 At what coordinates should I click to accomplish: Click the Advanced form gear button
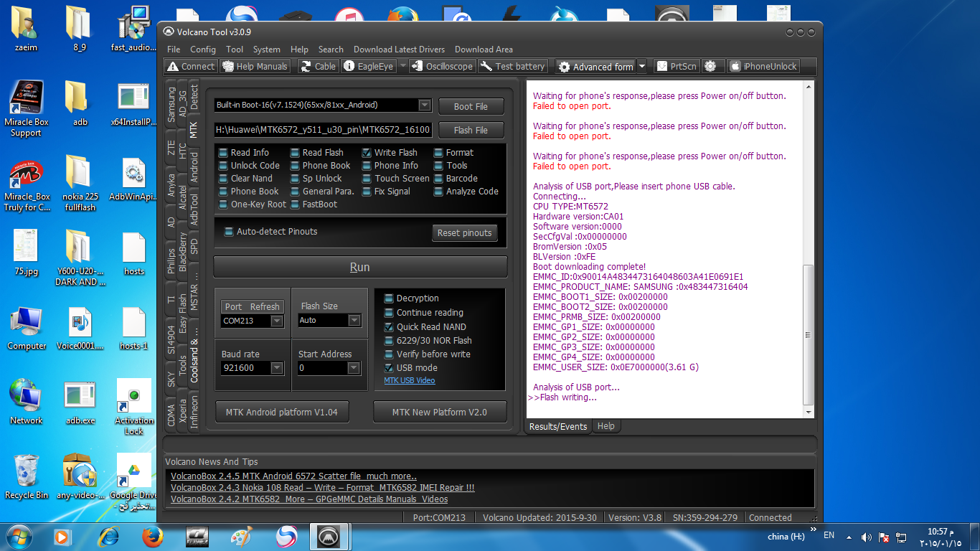tap(595, 66)
